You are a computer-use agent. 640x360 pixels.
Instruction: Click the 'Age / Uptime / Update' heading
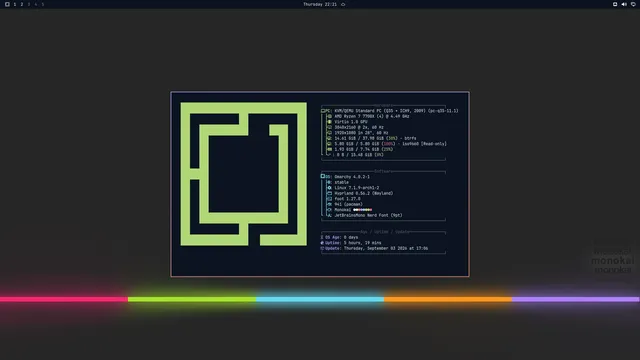384,232
